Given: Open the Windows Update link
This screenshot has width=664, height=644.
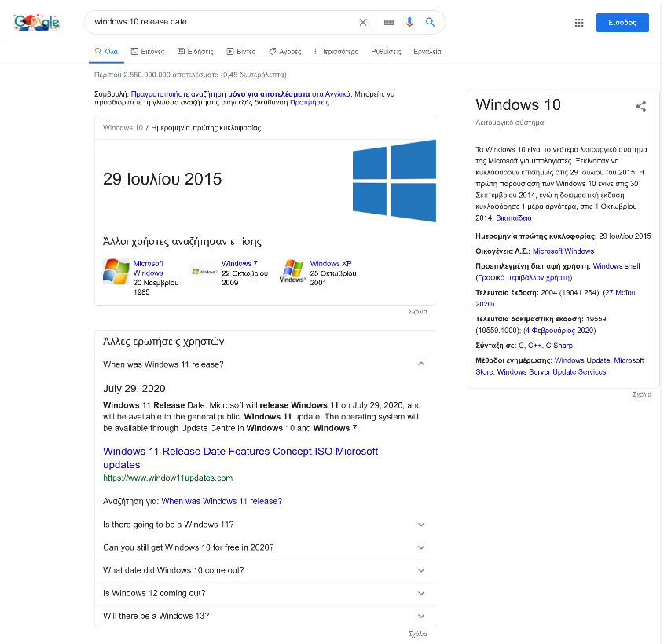Looking at the screenshot, I should pos(582,360).
